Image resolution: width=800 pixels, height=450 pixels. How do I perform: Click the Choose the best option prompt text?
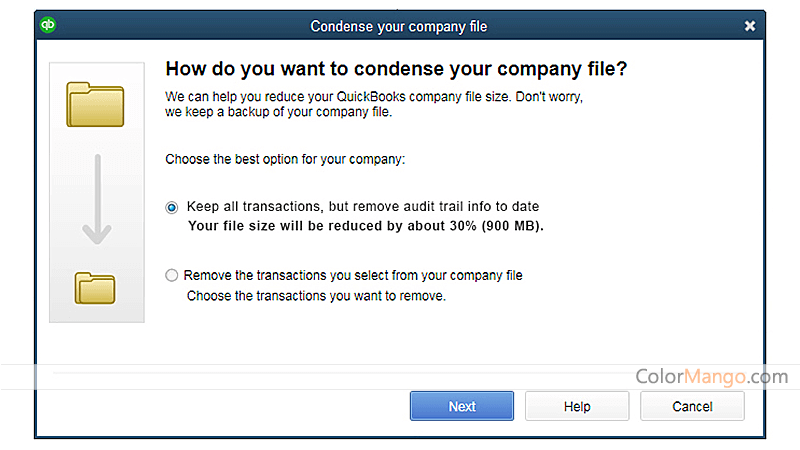[285, 159]
